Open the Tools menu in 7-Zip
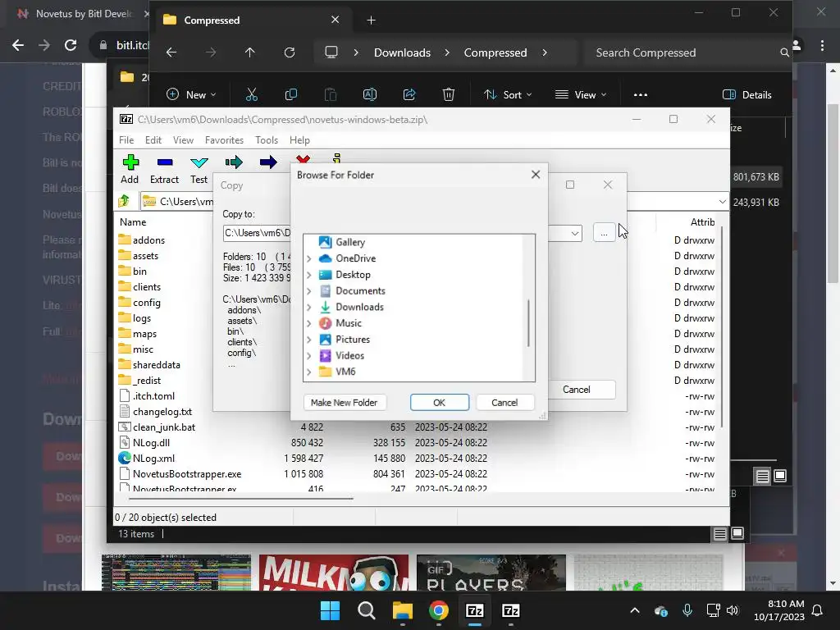The width and height of the screenshot is (840, 630). click(x=267, y=139)
